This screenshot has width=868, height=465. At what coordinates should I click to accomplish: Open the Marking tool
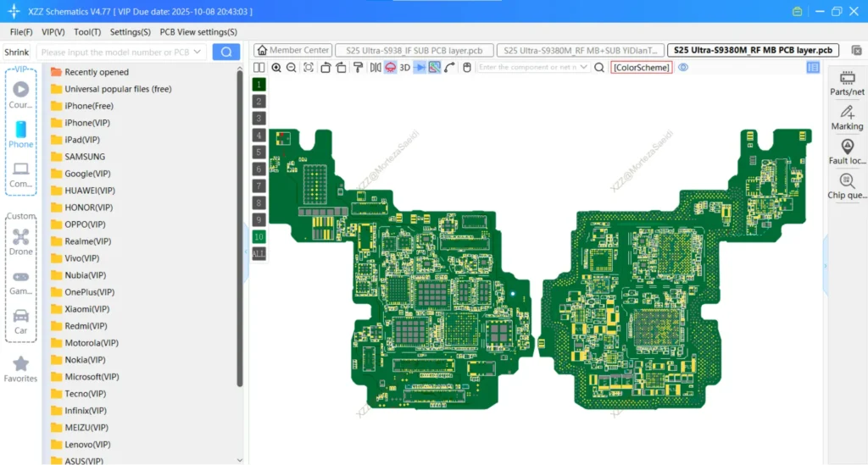point(847,119)
